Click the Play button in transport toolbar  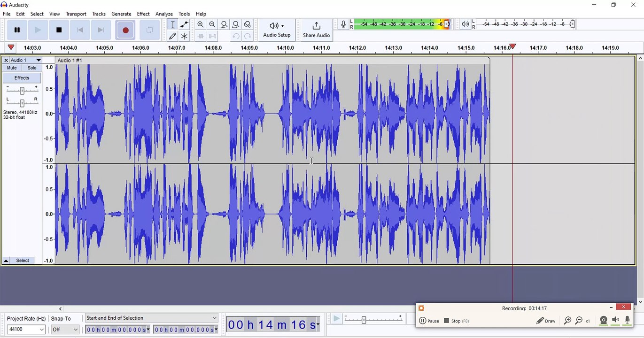[38, 30]
